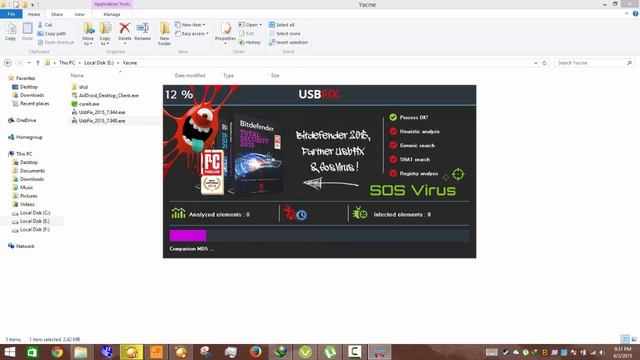Click the Back navigation arrow
640x360 pixels.
tap(8, 63)
